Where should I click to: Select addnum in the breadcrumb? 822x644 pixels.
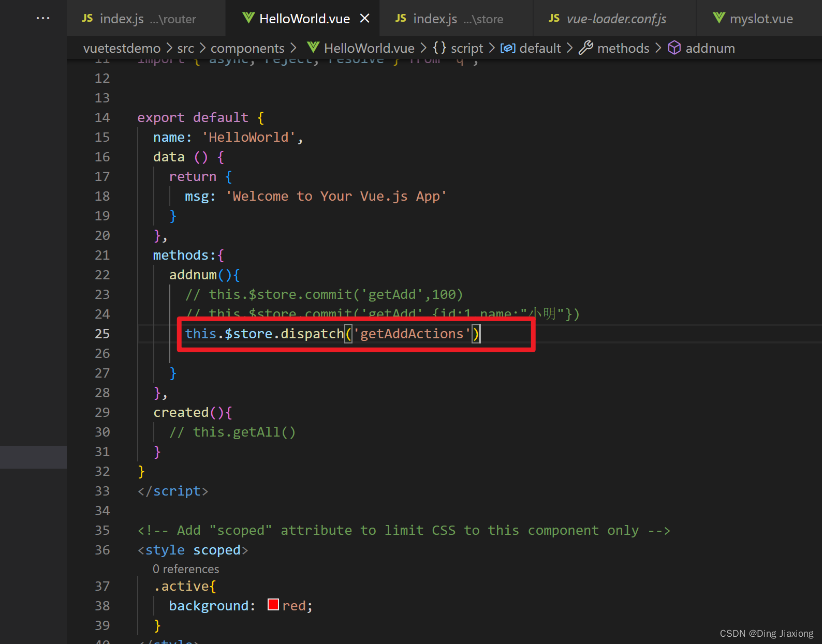pos(710,48)
